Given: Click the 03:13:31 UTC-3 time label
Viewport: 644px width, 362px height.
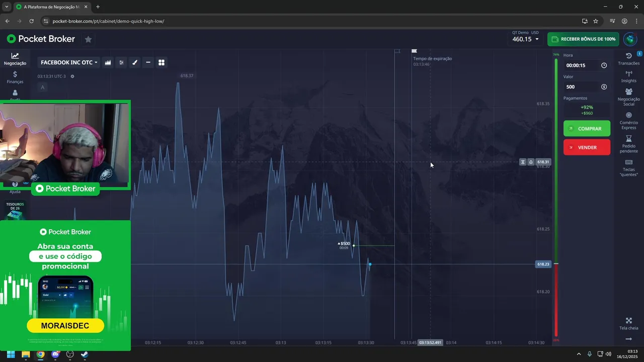Looking at the screenshot, I should pos(51,76).
